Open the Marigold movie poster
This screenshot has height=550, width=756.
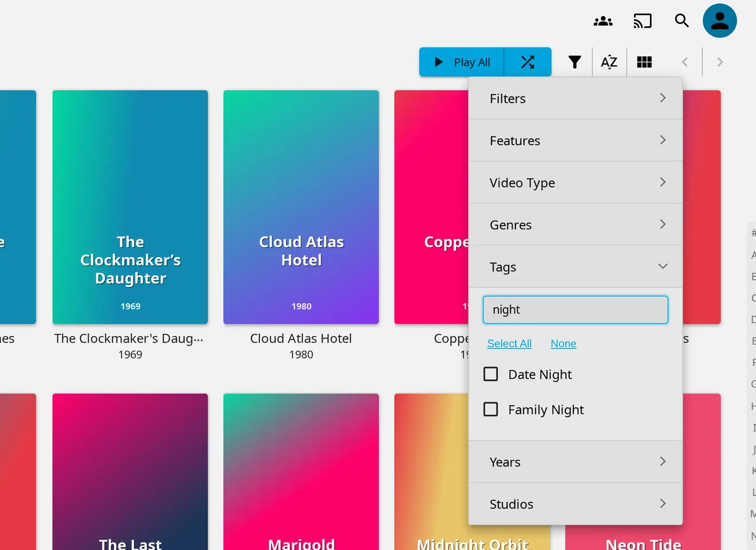click(x=301, y=472)
